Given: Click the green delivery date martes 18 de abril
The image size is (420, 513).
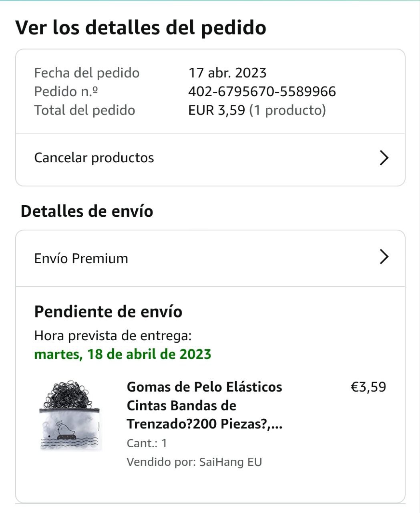Looking at the screenshot, I should (x=123, y=354).
